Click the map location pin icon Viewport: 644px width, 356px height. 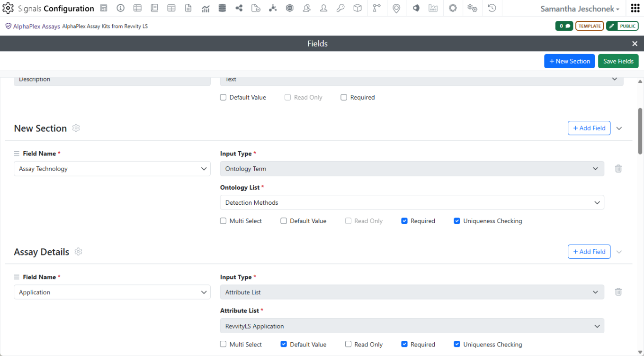[396, 8]
